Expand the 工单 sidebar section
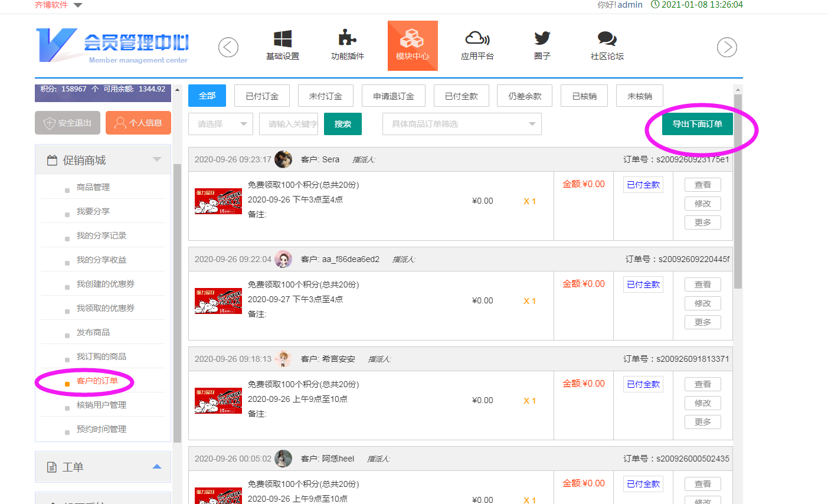The height and width of the screenshot is (504, 828). coord(156,467)
